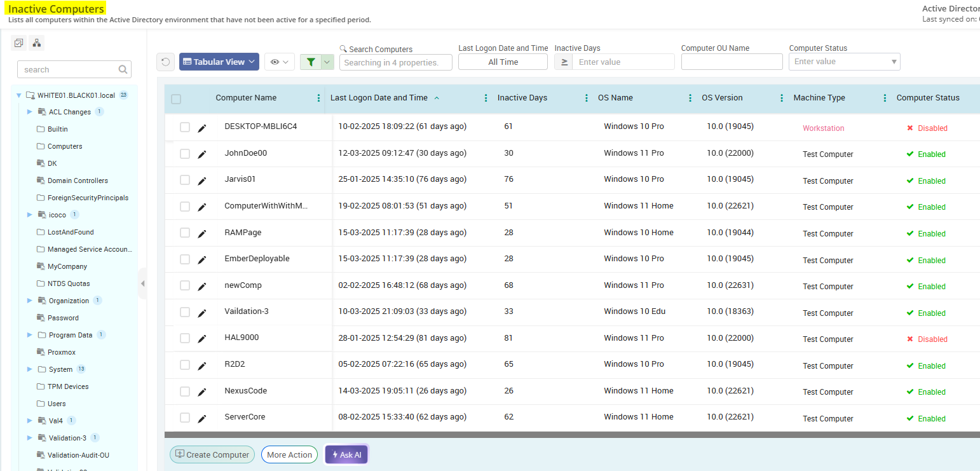This screenshot has width=980, height=471.
Task: Click the Ask AI button
Action: coord(346,454)
